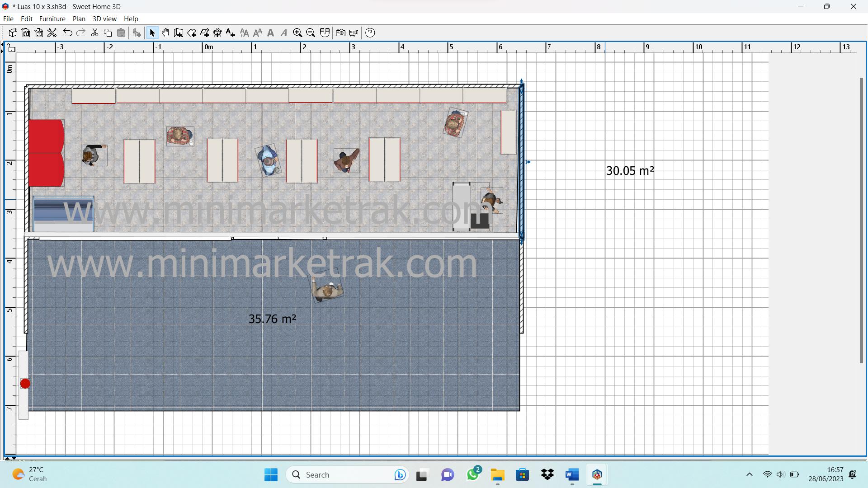Viewport: 868px width, 488px height.
Task: Toggle the increase text size button
Action: coord(245,33)
